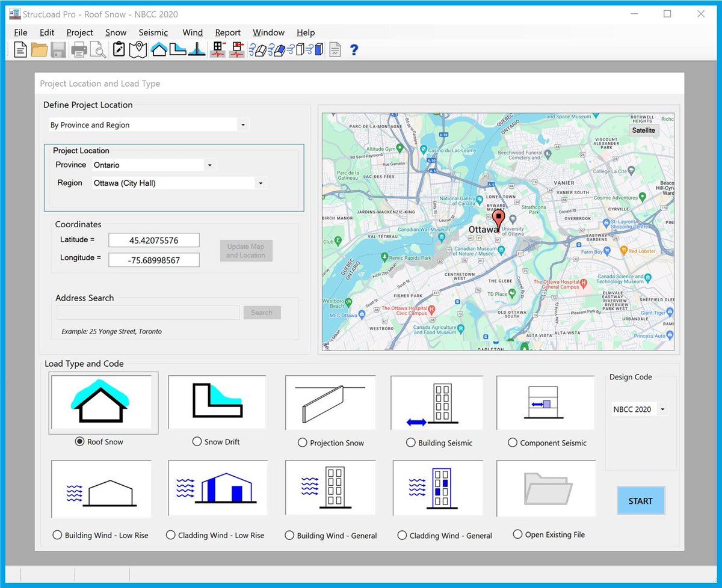
Task: Open Help using the question mark icon
Action: click(x=354, y=49)
